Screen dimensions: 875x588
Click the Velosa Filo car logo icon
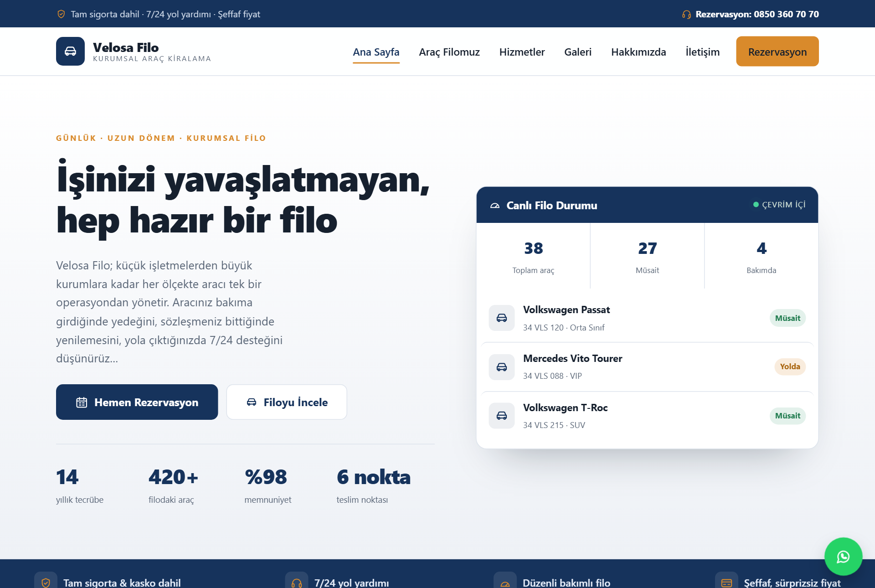click(70, 52)
